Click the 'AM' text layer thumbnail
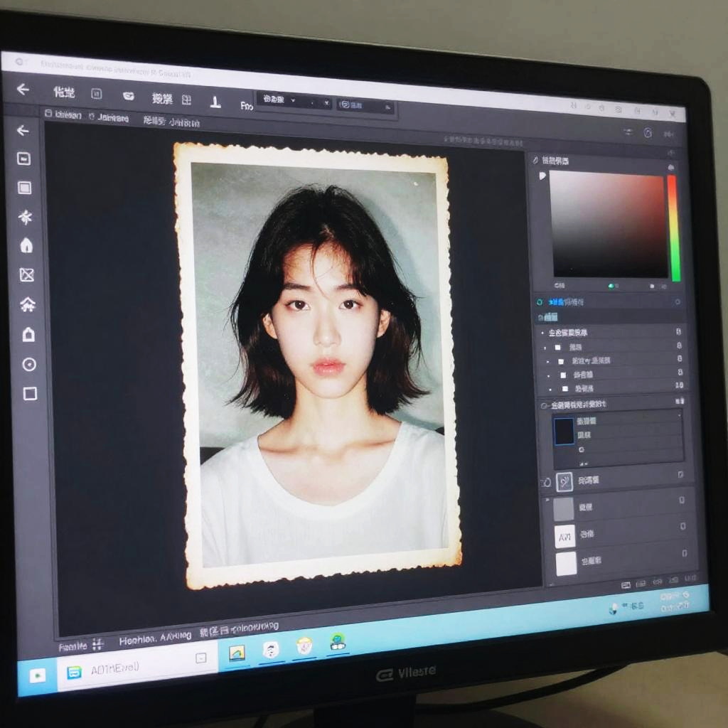Screen dimensions: 728x728 pos(564,536)
